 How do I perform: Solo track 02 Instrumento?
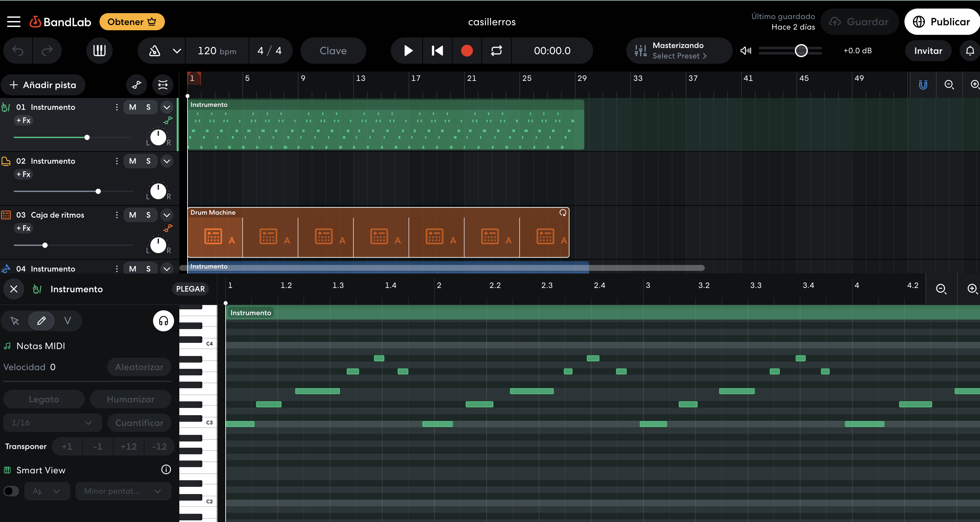click(x=148, y=161)
